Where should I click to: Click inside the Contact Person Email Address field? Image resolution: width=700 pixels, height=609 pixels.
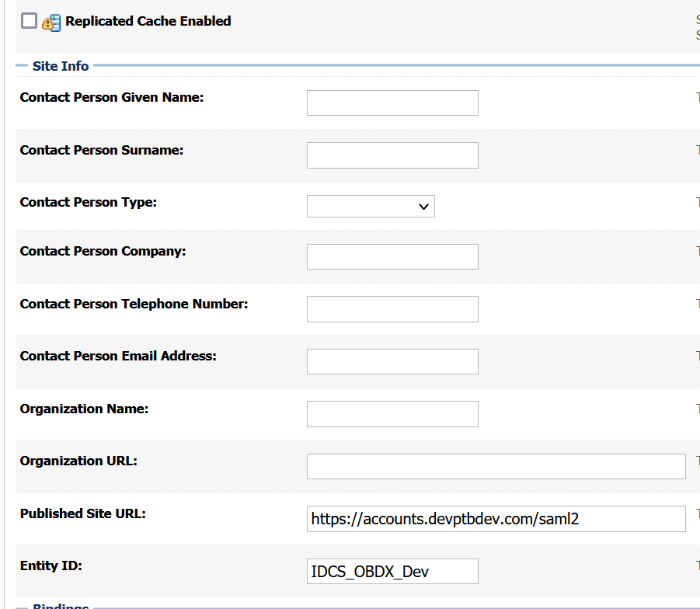point(392,361)
